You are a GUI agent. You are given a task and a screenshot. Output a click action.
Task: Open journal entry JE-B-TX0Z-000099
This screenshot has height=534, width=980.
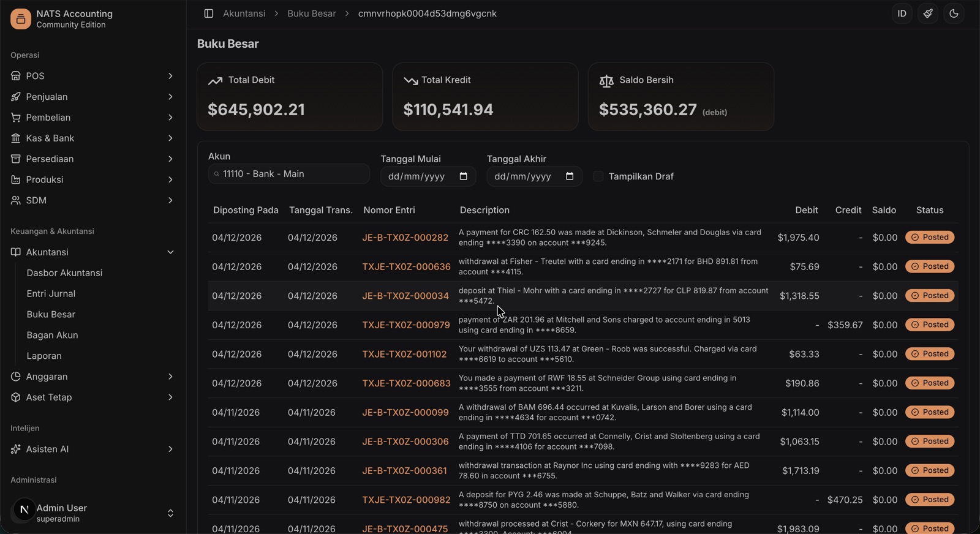tap(405, 413)
